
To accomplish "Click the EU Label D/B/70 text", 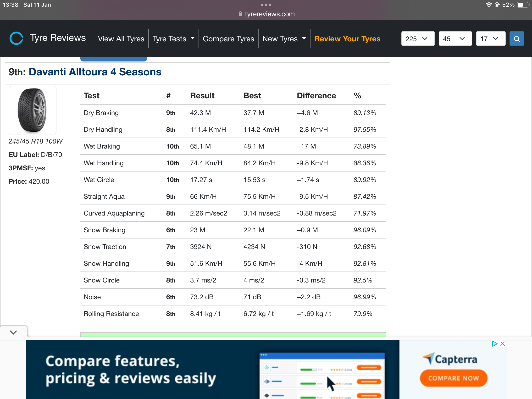I will (35, 155).
